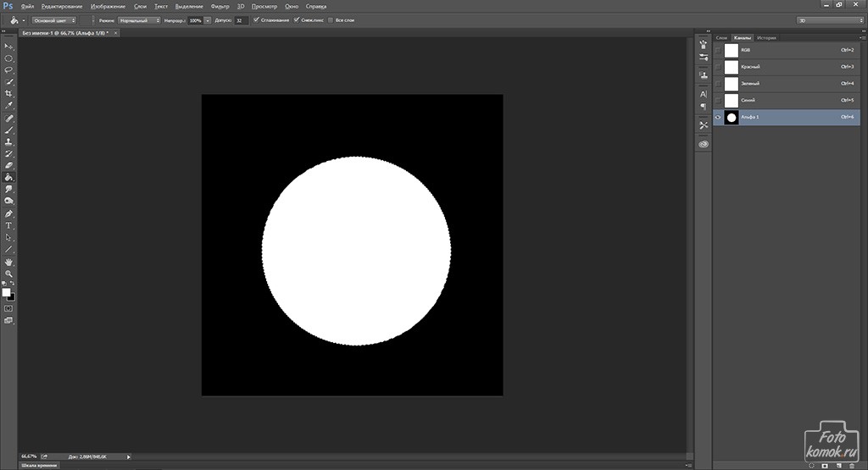The width and height of the screenshot is (868, 470).
Task: Switch to the История tab
Action: click(x=766, y=38)
